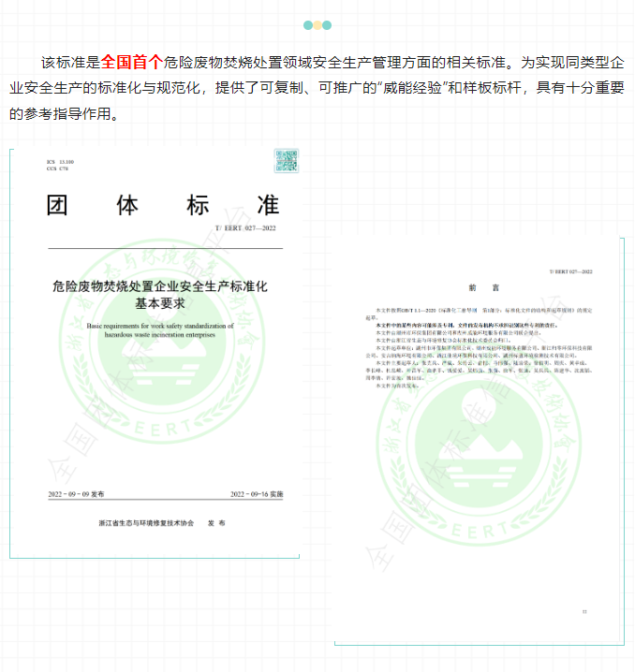The height and width of the screenshot is (672, 635).
Task: Click the "前言" heading on the right page
Action: click(483, 287)
